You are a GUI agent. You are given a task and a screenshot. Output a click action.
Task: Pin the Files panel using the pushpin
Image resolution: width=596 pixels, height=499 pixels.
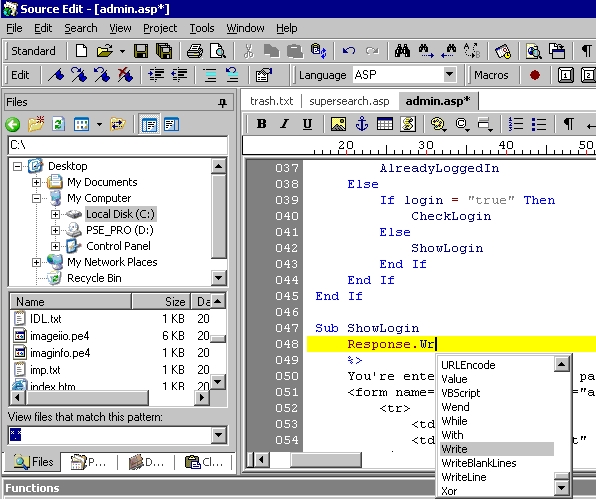click(x=223, y=102)
